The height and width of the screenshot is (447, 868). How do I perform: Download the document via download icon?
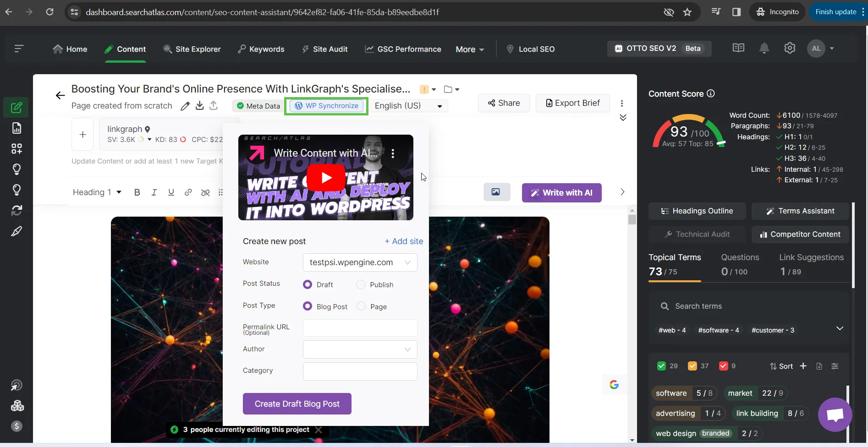(199, 106)
